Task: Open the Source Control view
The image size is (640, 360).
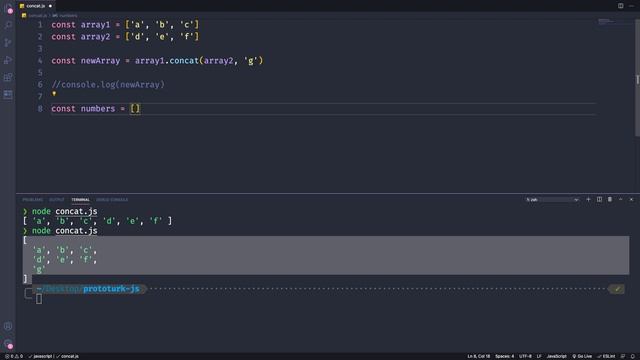Action: click(8, 42)
